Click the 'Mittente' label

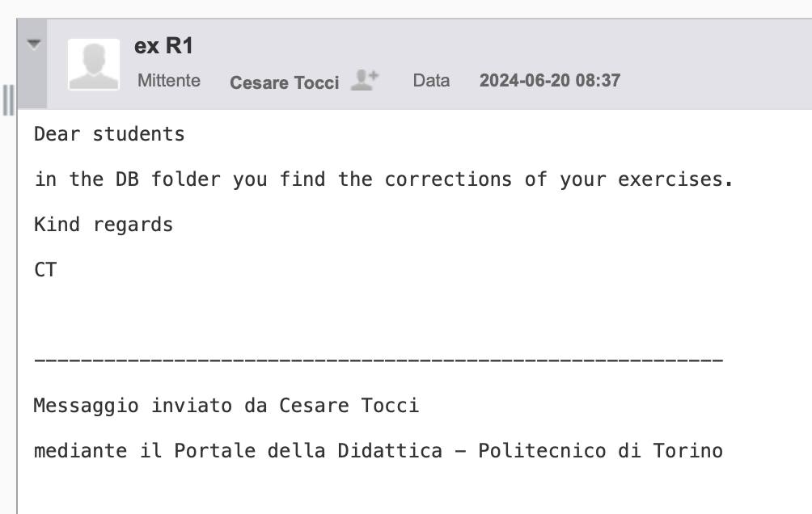click(x=169, y=81)
